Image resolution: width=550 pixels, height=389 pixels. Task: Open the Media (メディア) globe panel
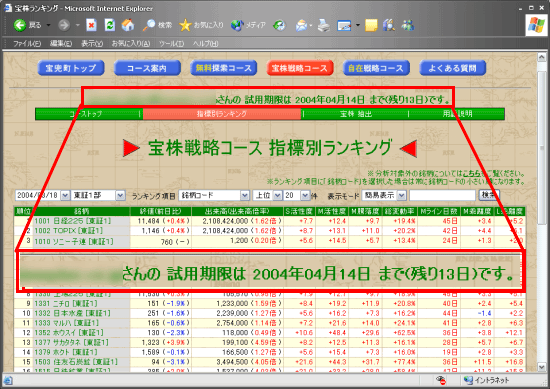(248, 25)
